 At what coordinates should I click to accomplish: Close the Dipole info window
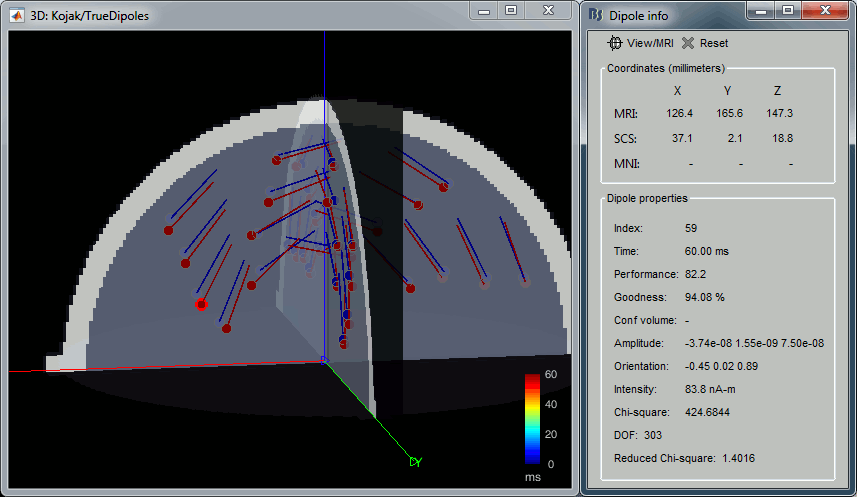point(824,10)
